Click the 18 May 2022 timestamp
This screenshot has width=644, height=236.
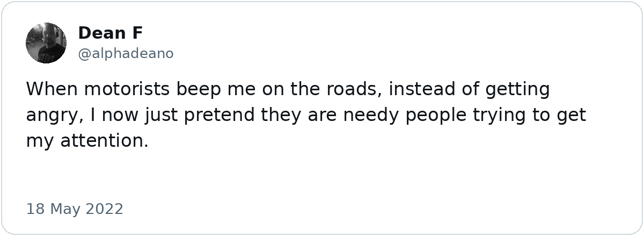pos(75,209)
